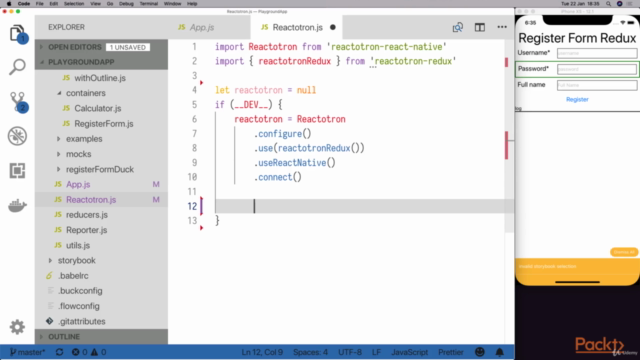Open notifications bell
Image resolution: width=640 pixels, height=360 pixels.
point(500,352)
